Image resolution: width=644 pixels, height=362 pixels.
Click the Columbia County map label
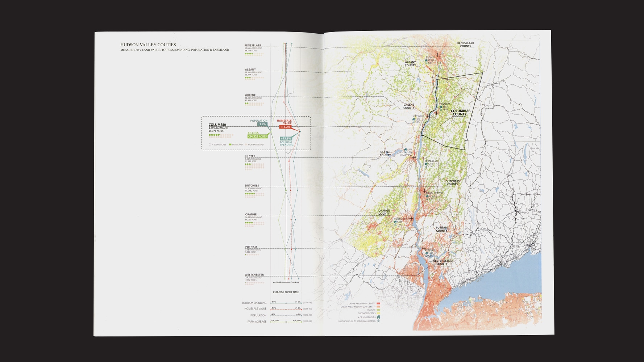click(x=459, y=113)
